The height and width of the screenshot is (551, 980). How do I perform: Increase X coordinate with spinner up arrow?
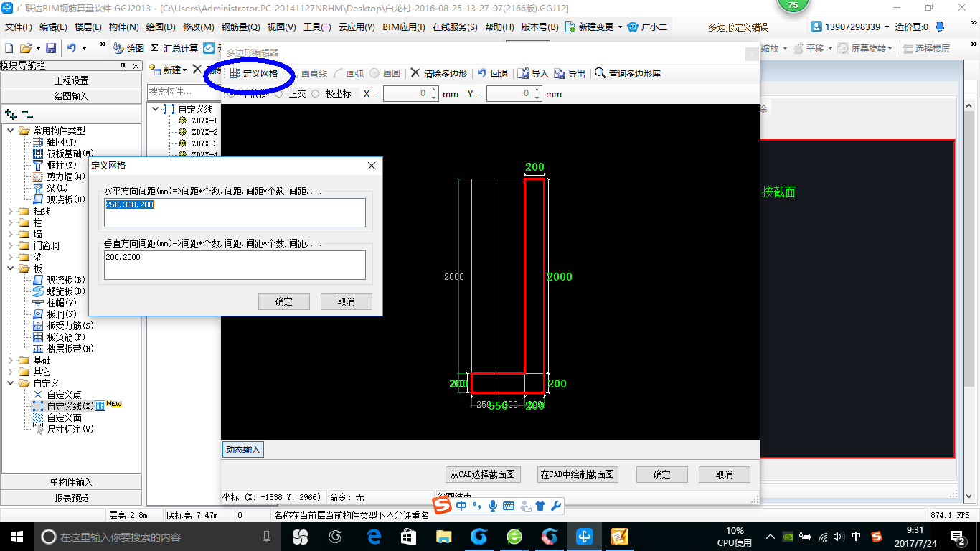click(434, 90)
